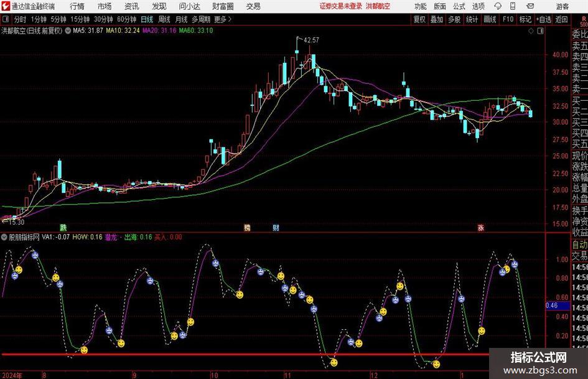Click the 出海: 0.16 indicator label
The image size is (588, 379).
tap(138, 237)
